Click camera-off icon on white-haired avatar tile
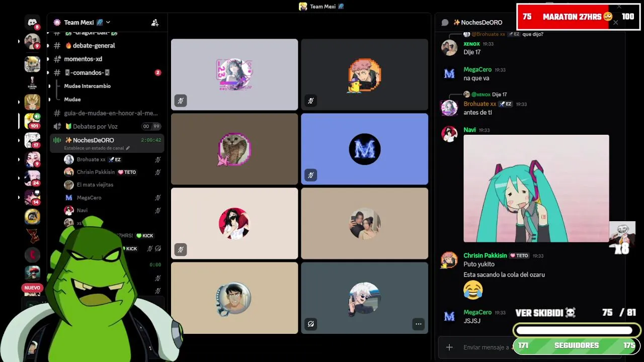The image size is (644, 362). click(x=311, y=324)
